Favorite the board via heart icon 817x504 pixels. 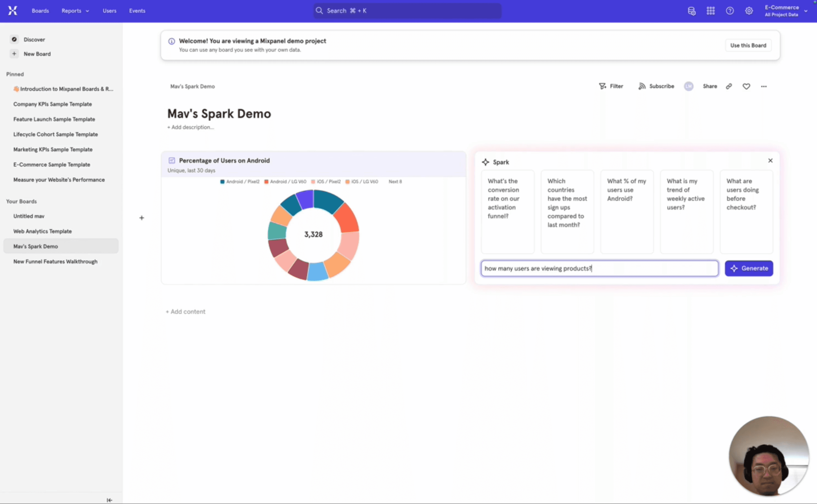tap(746, 86)
